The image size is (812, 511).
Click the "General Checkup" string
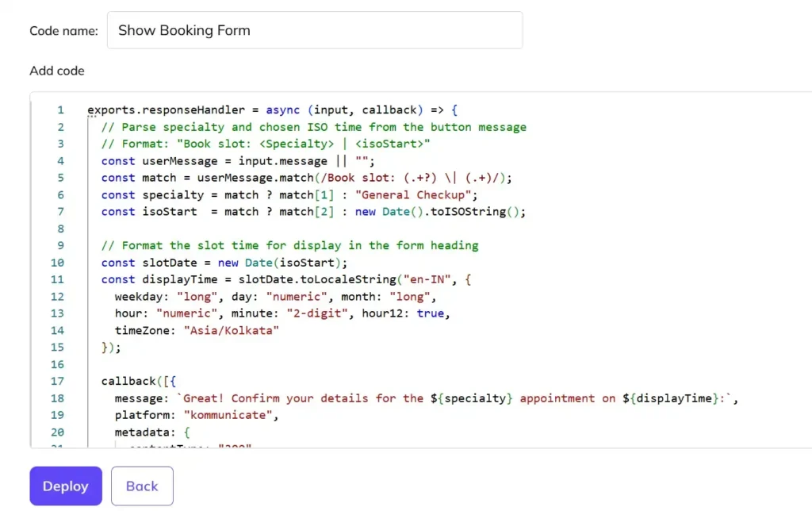point(413,194)
